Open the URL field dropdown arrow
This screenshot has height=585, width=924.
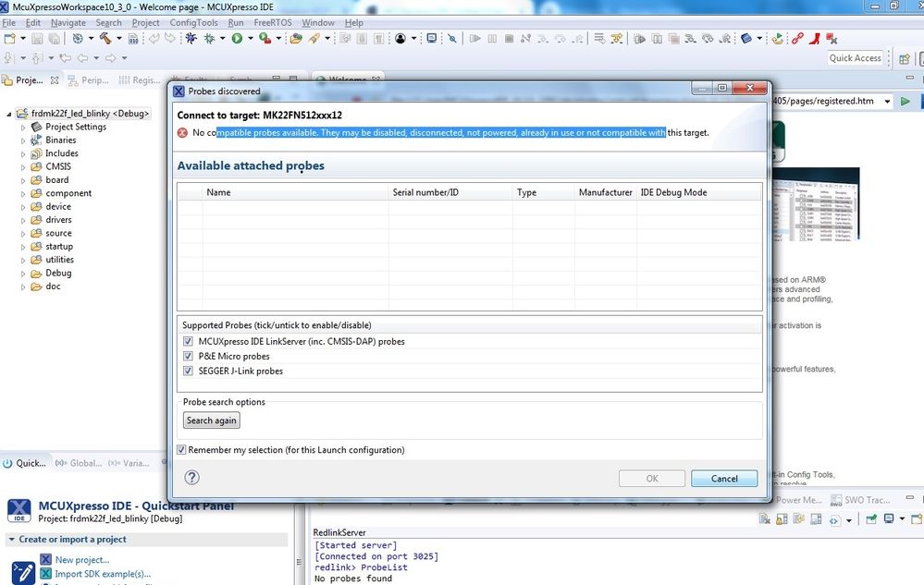pyautogui.click(x=887, y=102)
